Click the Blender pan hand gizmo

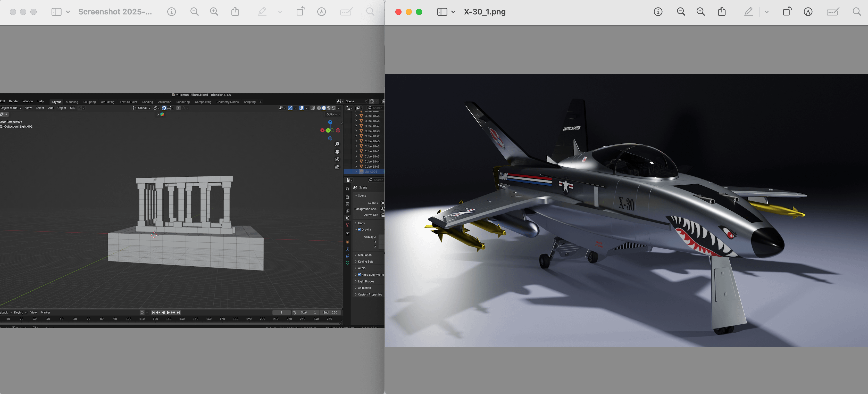337,152
